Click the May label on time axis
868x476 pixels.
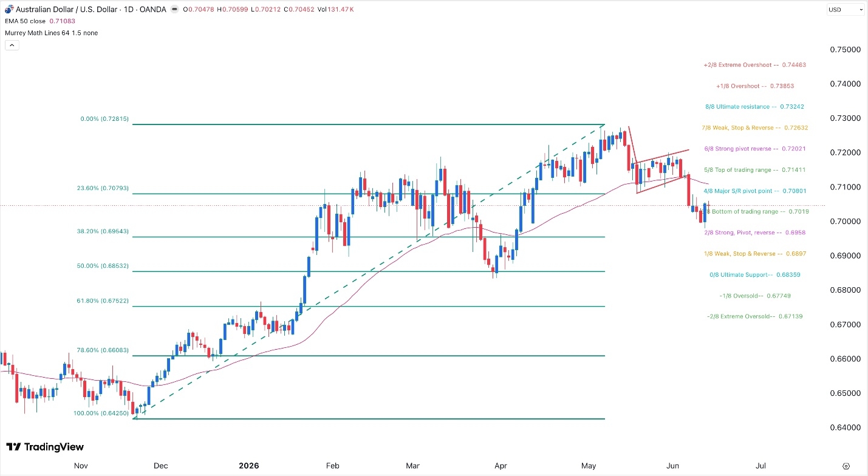click(589, 466)
